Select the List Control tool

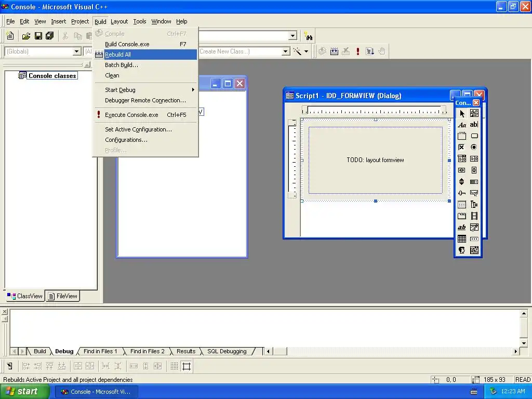(x=462, y=205)
